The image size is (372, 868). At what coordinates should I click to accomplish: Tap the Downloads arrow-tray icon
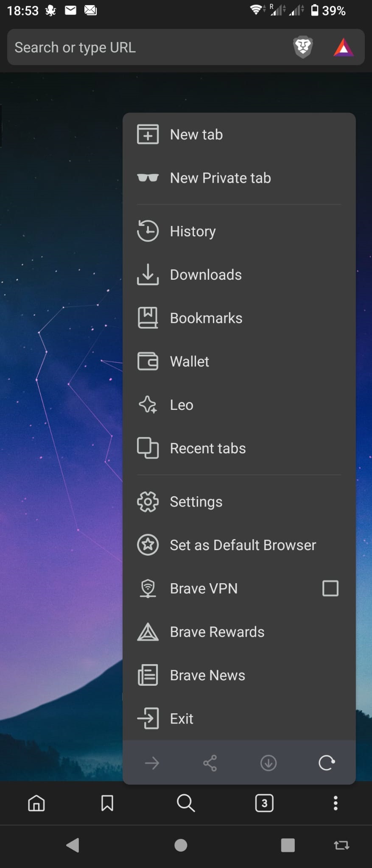148,274
